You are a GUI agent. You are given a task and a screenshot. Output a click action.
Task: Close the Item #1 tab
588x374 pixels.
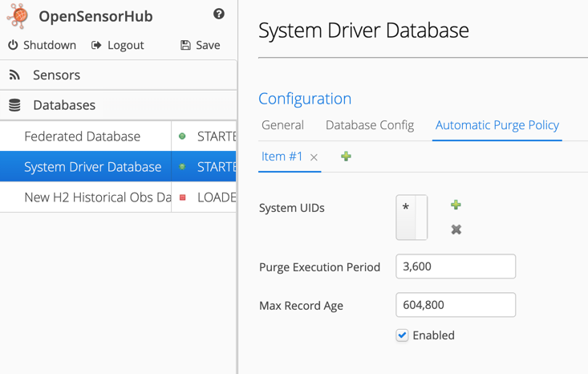pos(314,157)
